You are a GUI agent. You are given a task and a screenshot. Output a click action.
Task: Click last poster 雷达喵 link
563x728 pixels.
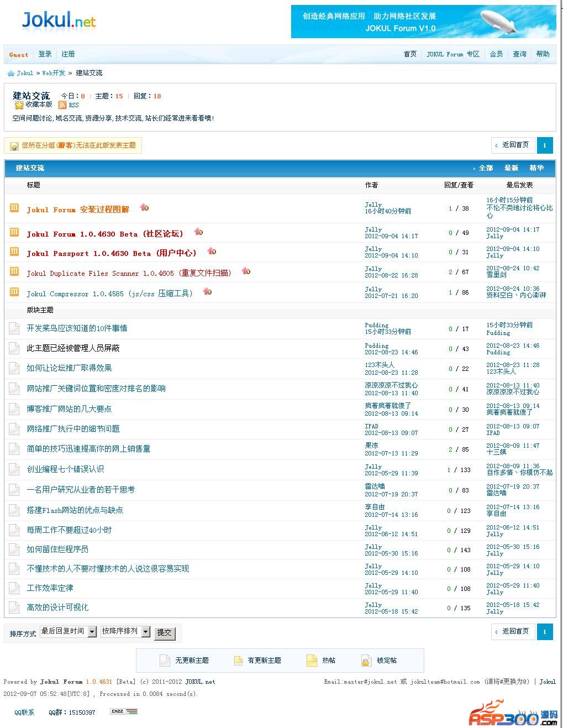click(496, 493)
